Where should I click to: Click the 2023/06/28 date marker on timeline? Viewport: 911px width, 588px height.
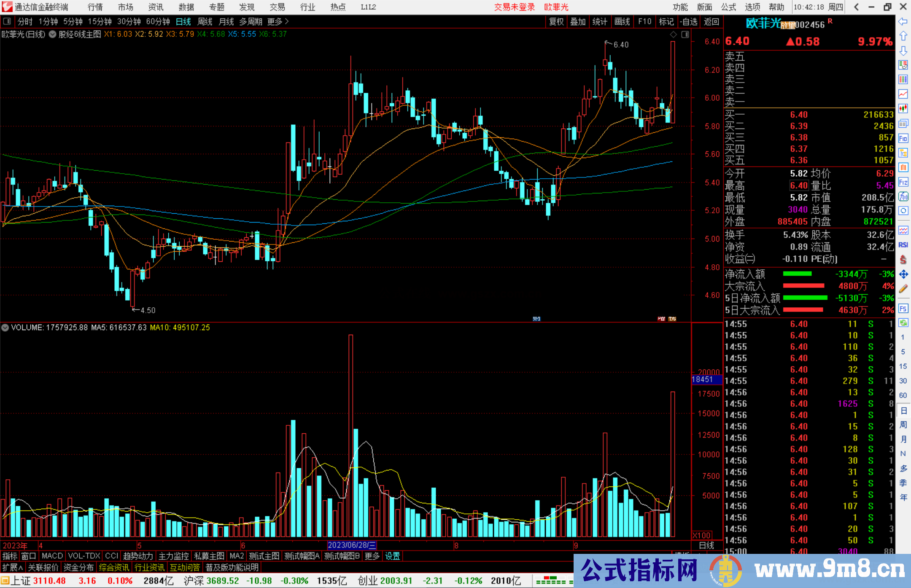pos(351,545)
